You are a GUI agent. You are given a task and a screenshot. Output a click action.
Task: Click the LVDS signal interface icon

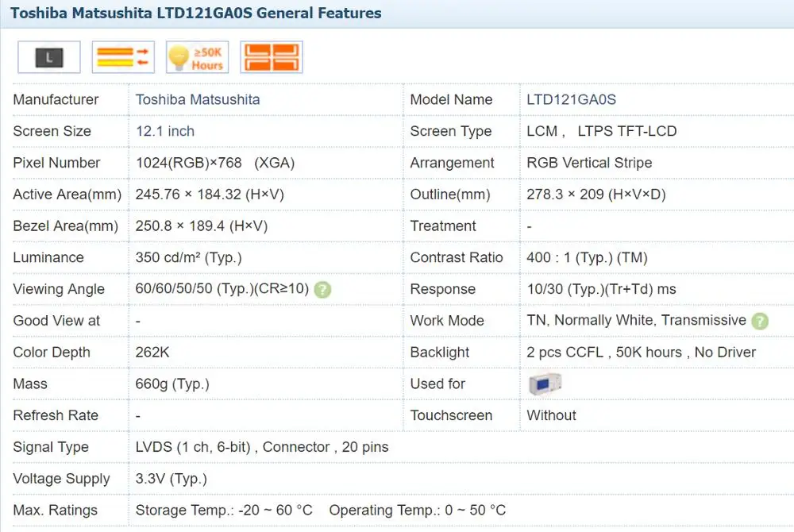[123, 57]
